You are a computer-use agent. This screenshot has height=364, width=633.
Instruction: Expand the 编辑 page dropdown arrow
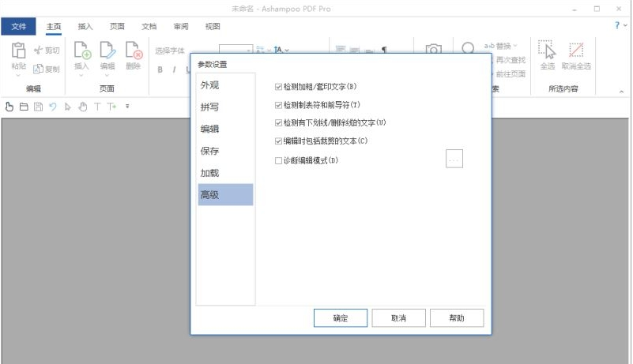[x=107, y=75]
